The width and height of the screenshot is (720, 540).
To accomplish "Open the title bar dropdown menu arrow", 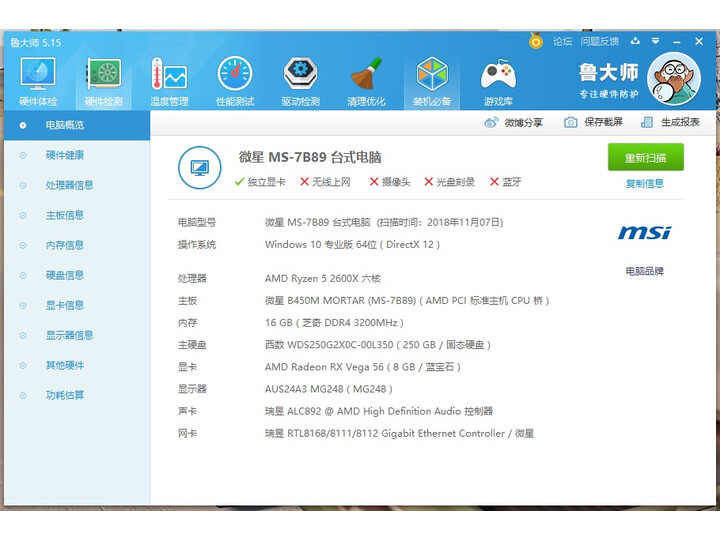I will [655, 41].
